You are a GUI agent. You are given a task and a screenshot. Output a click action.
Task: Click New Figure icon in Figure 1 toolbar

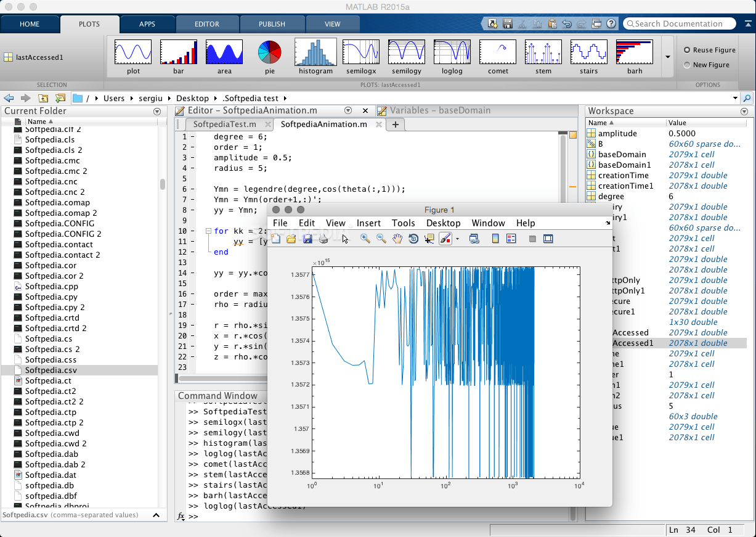(x=276, y=239)
